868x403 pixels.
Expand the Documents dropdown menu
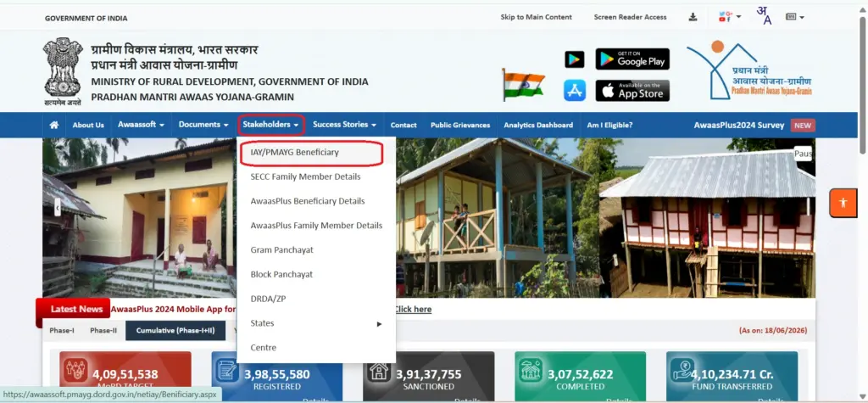203,126
